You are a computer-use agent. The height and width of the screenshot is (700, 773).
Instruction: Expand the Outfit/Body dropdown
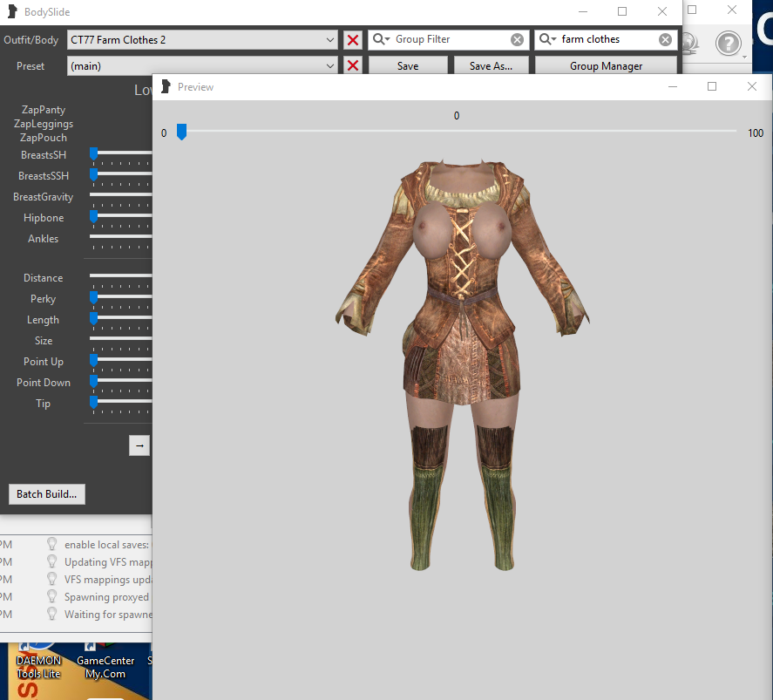pyautogui.click(x=329, y=40)
